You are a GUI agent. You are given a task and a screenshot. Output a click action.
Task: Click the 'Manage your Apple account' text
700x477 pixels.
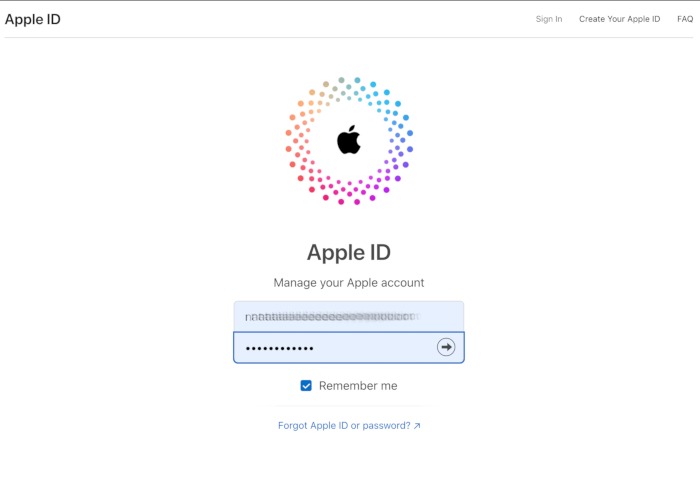(349, 283)
